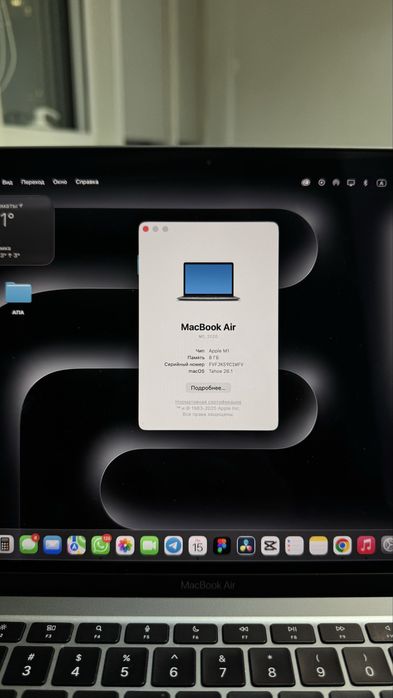Open Calendar icon showing 15

coord(198,545)
